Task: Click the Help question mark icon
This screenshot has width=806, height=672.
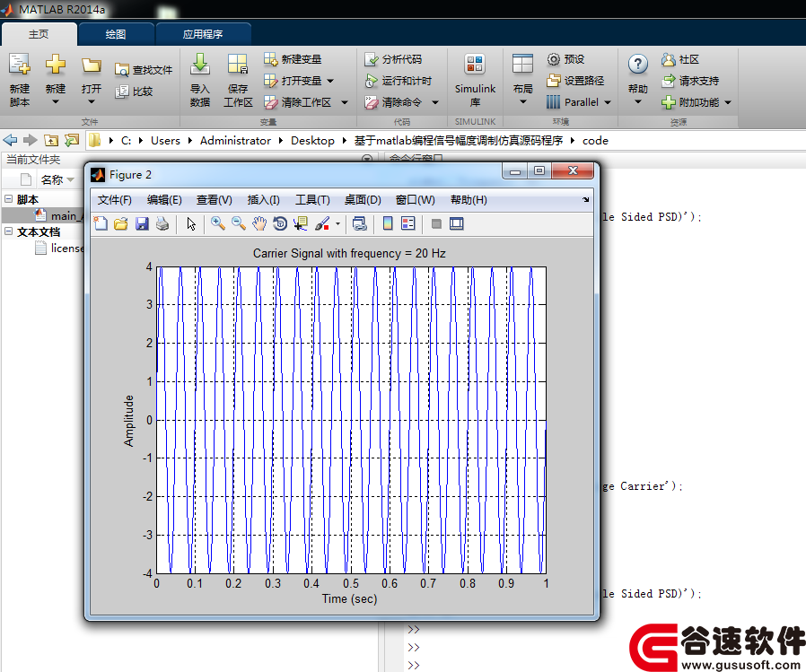Action: click(x=637, y=65)
